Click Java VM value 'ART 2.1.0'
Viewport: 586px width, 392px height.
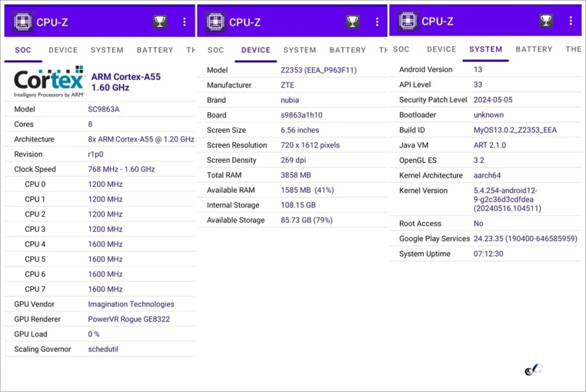coord(490,145)
